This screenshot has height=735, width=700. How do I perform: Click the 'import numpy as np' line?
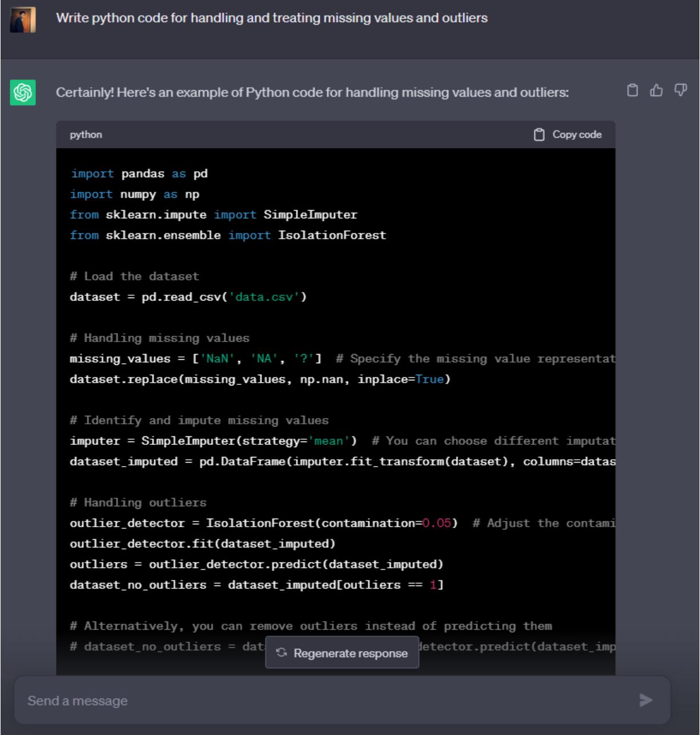coord(134,194)
